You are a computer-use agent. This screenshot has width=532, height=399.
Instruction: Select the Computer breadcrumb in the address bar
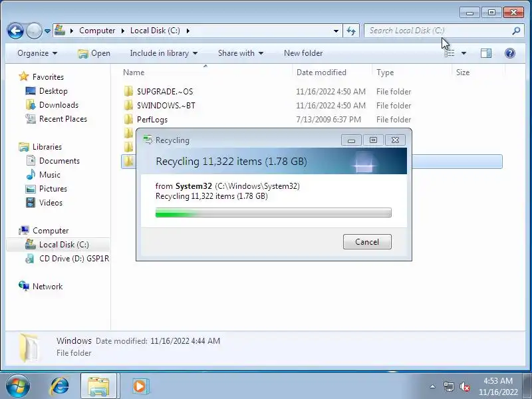[x=97, y=31]
